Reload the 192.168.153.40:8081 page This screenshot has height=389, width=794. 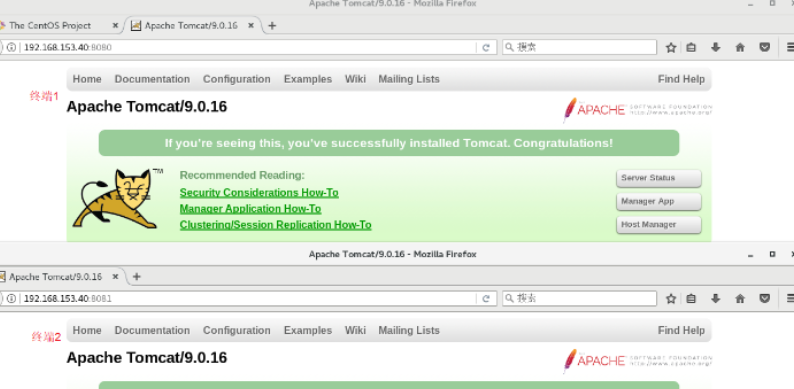486,299
